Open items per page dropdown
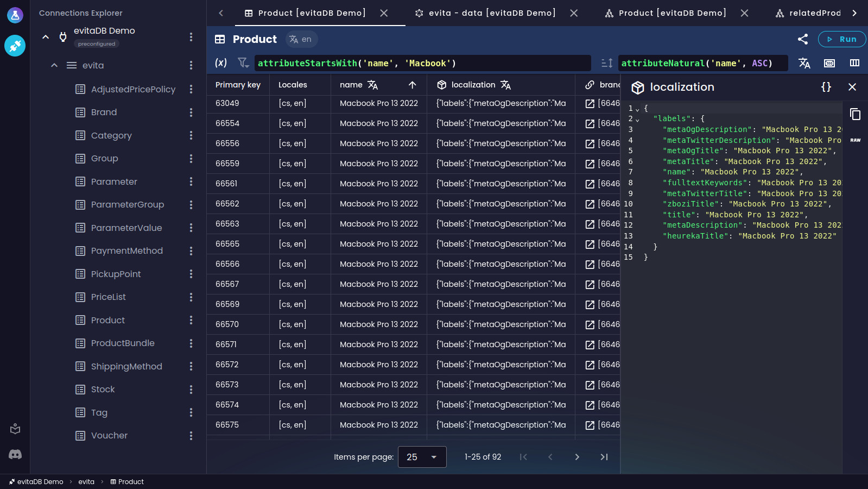This screenshot has height=489, width=868. click(x=422, y=457)
